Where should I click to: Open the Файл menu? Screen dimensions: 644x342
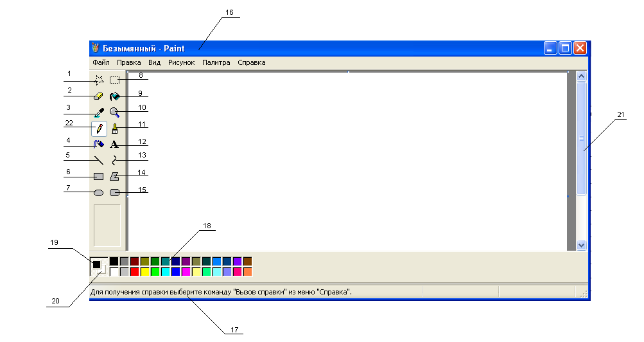(101, 62)
